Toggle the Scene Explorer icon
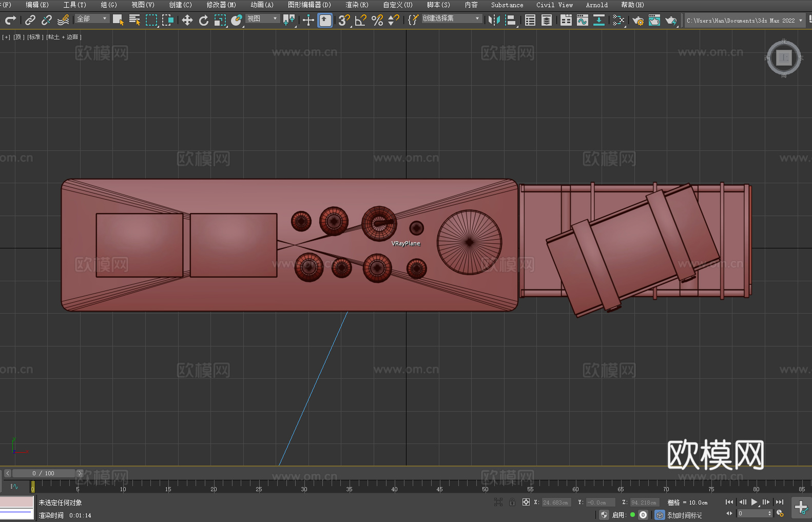Screen dimensions: 812x522 tap(530, 20)
